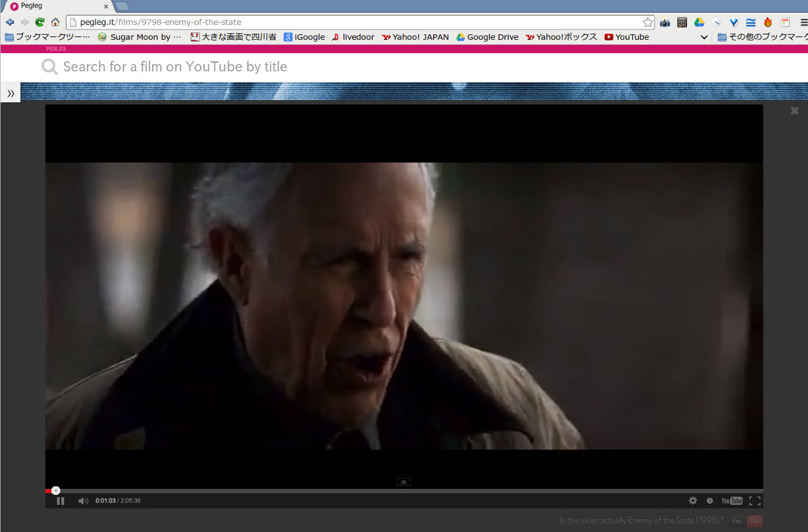Open the browser home page
The height and width of the screenshot is (532, 808).
tap(55, 22)
